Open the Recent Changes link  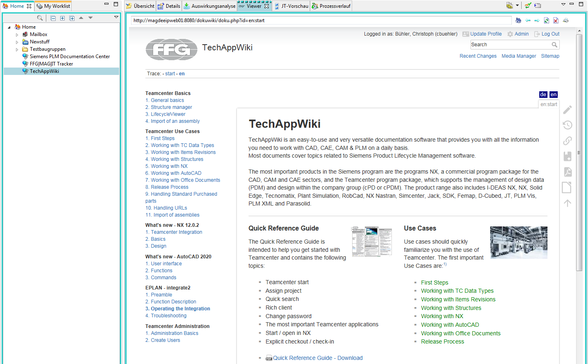coord(478,56)
